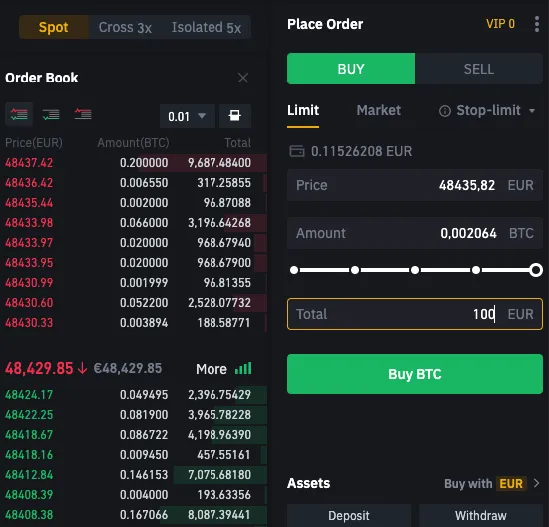
Task: Open the Buy with EUR chevron
Action: [536, 483]
